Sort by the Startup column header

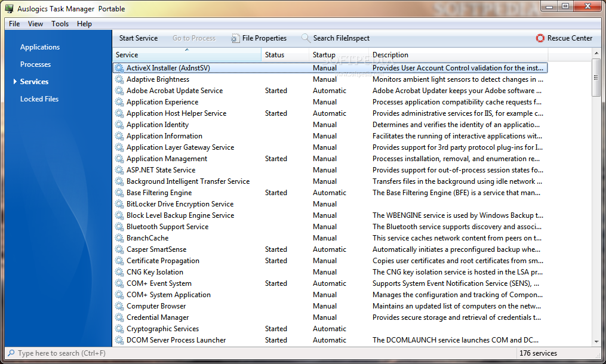pyautogui.click(x=339, y=55)
